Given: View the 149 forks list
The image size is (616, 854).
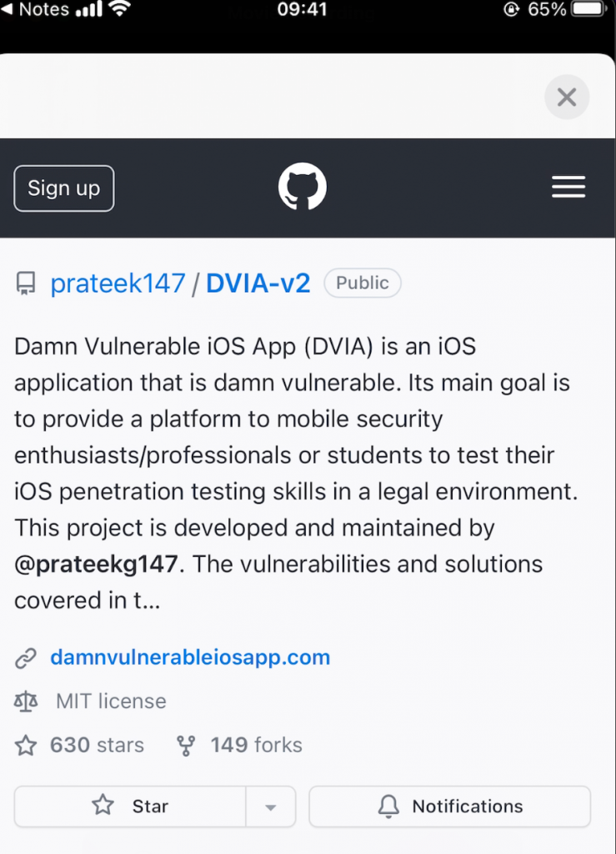Looking at the screenshot, I should (x=256, y=745).
